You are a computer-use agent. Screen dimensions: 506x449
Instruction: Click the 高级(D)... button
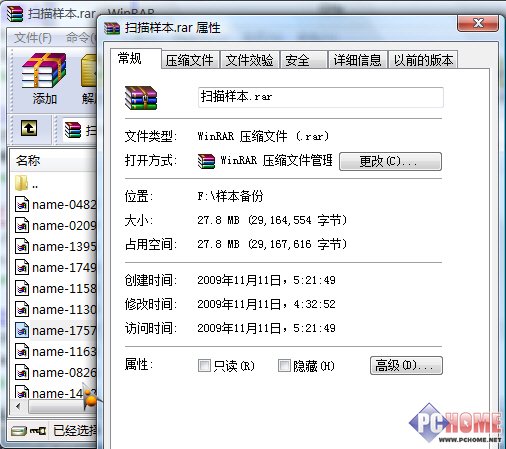pyautogui.click(x=406, y=366)
